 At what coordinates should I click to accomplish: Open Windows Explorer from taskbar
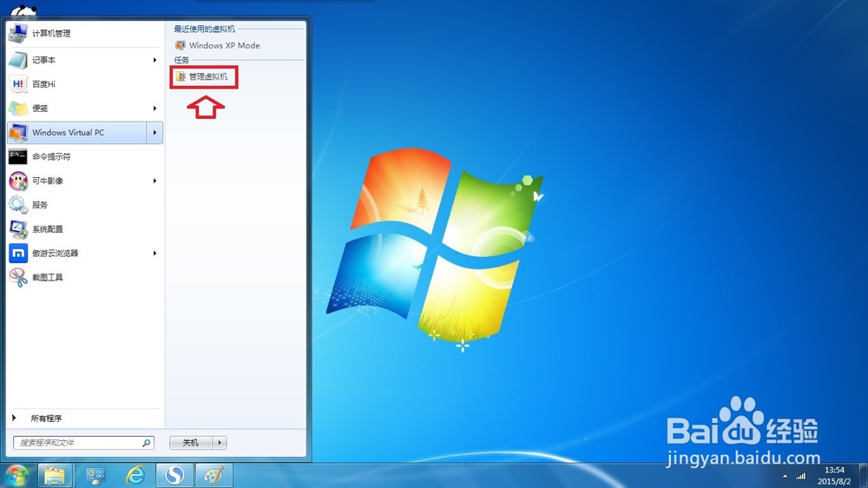[x=55, y=475]
